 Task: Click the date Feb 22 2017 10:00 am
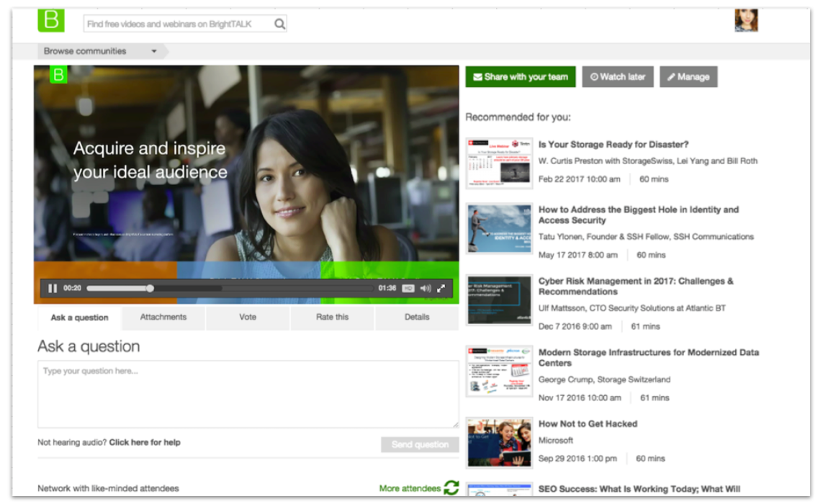579,179
